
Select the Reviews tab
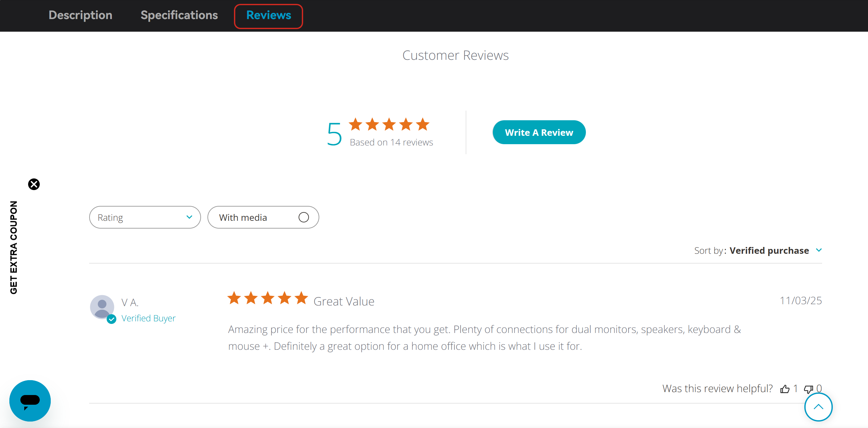pyautogui.click(x=268, y=15)
